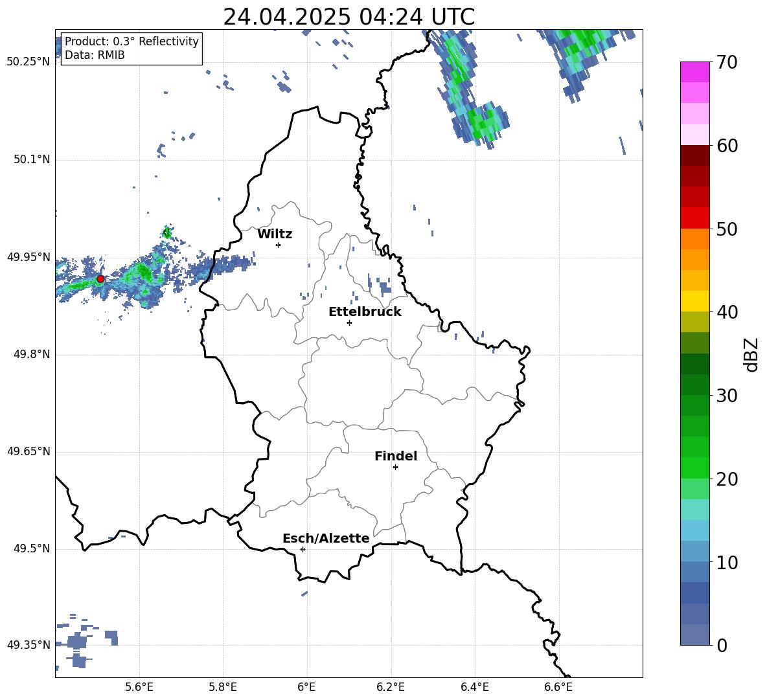Click the Wiltz station label
The height and width of the screenshot is (700, 767).
click(x=275, y=234)
